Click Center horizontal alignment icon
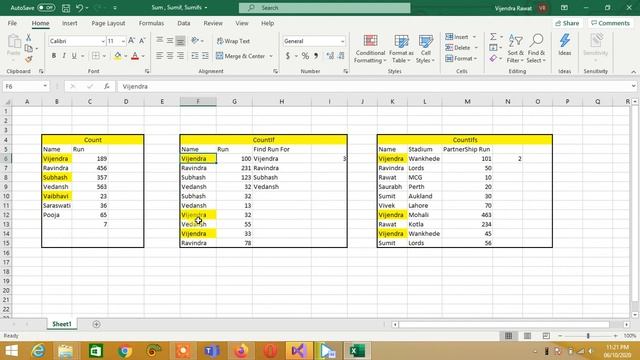This screenshot has height=360, width=640. [x=170, y=56]
